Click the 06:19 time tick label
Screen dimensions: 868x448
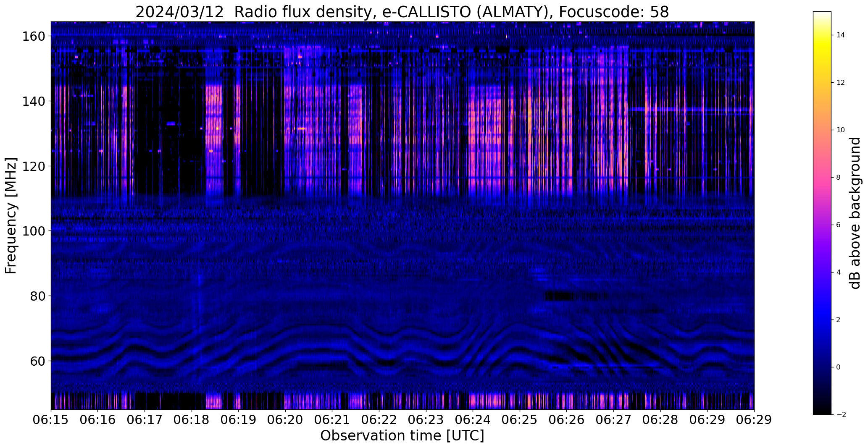pyautogui.click(x=239, y=420)
